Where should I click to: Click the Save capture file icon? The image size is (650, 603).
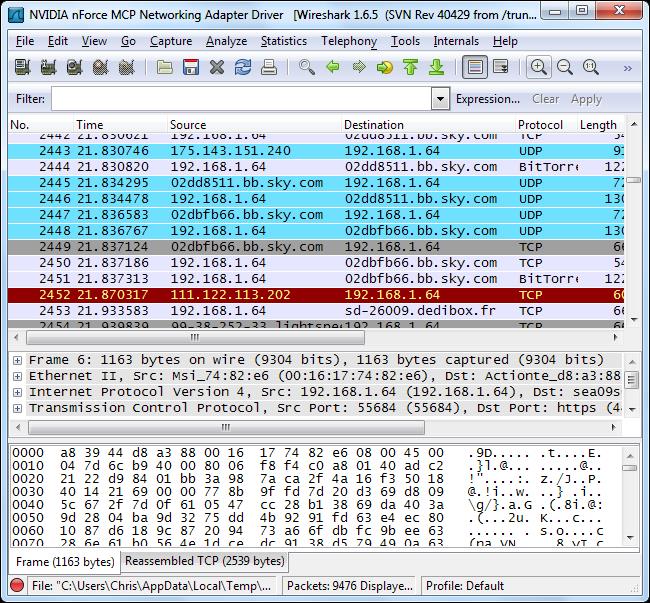click(191, 68)
